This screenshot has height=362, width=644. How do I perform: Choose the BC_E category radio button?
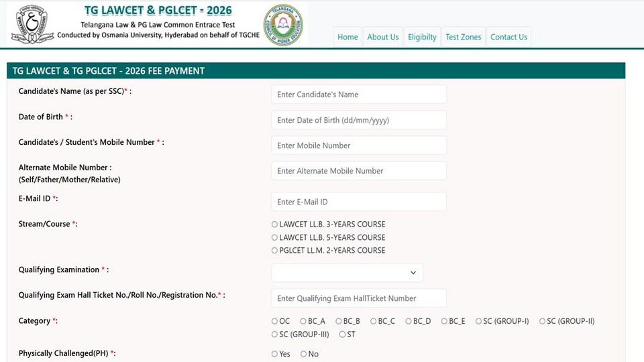(x=444, y=321)
